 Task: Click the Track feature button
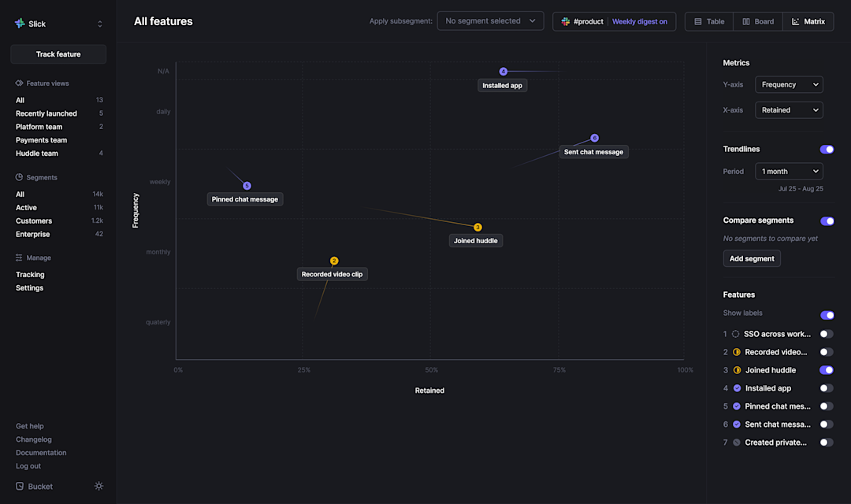(58, 54)
